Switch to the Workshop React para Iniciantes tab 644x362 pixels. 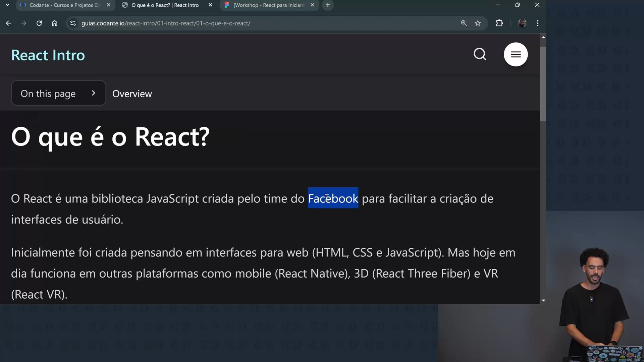pyautogui.click(x=268, y=5)
